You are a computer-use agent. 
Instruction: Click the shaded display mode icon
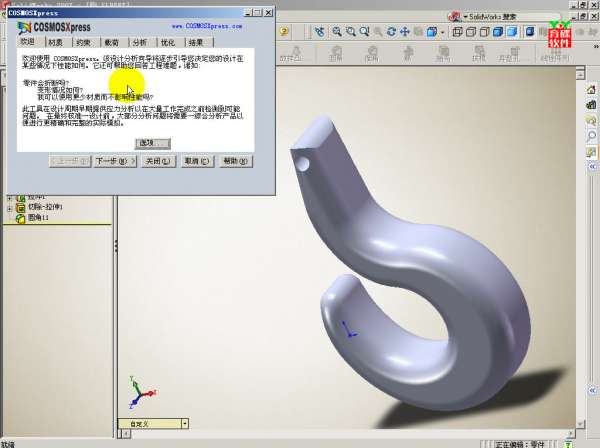pos(511,32)
